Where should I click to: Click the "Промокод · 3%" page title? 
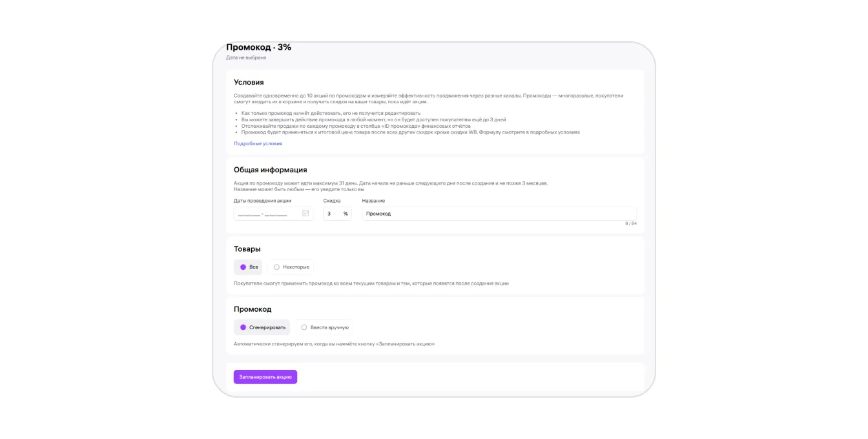258,47
